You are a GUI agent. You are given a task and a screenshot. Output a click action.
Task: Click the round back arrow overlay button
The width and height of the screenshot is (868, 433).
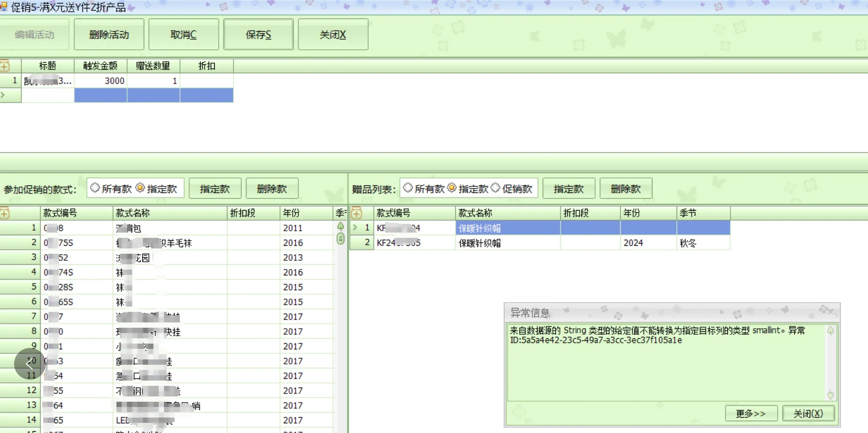[30, 364]
